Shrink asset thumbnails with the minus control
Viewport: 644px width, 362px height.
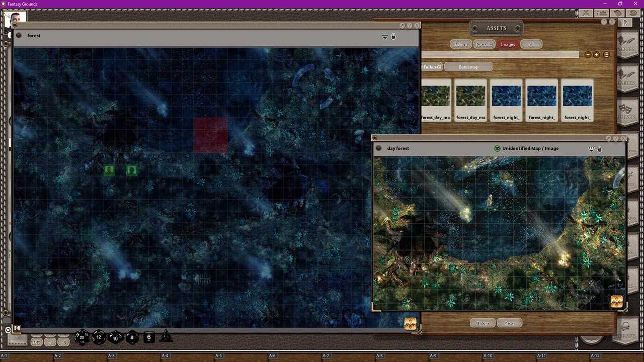tap(588, 55)
